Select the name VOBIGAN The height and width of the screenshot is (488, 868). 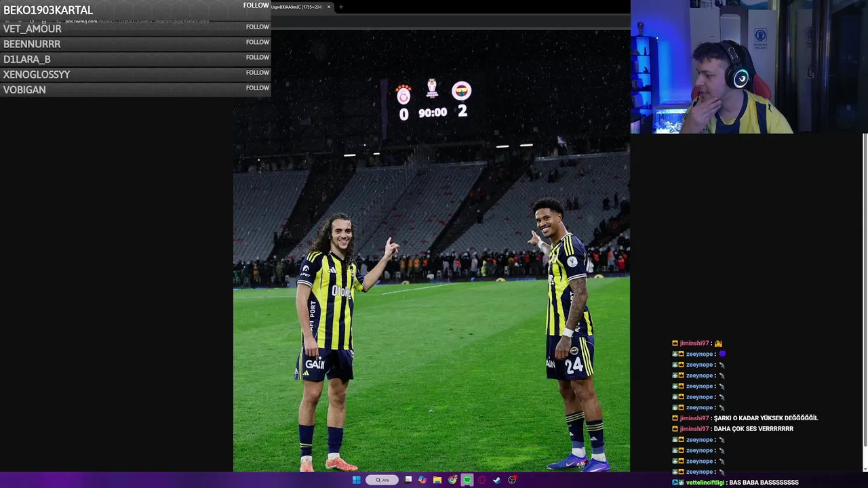24,89
